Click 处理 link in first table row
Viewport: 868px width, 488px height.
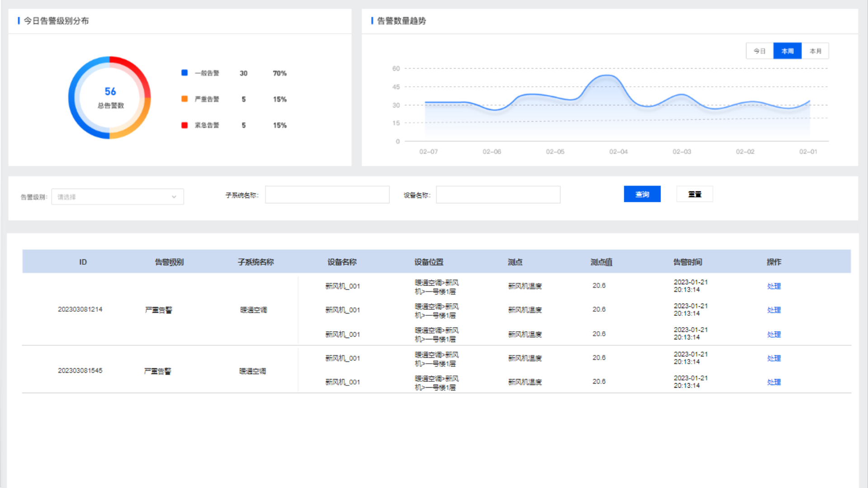point(774,286)
